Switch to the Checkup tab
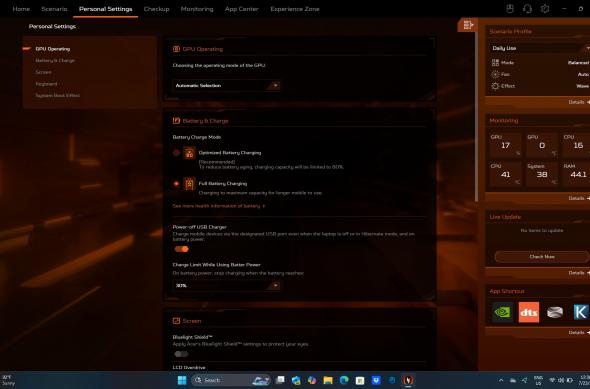This screenshot has height=389, width=590. click(x=157, y=9)
